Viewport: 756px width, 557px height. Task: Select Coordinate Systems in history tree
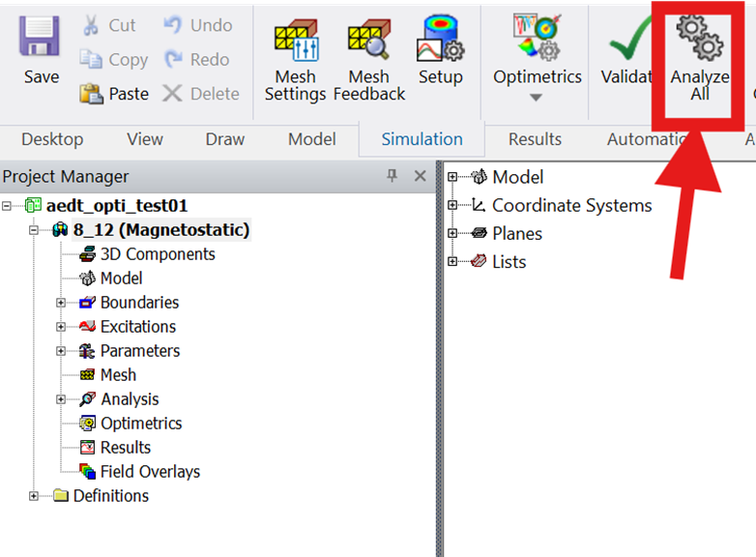click(571, 205)
